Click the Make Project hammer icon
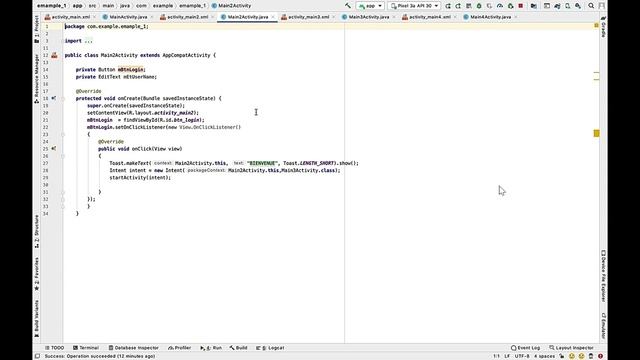This screenshot has height=360, width=640. [x=348, y=6]
